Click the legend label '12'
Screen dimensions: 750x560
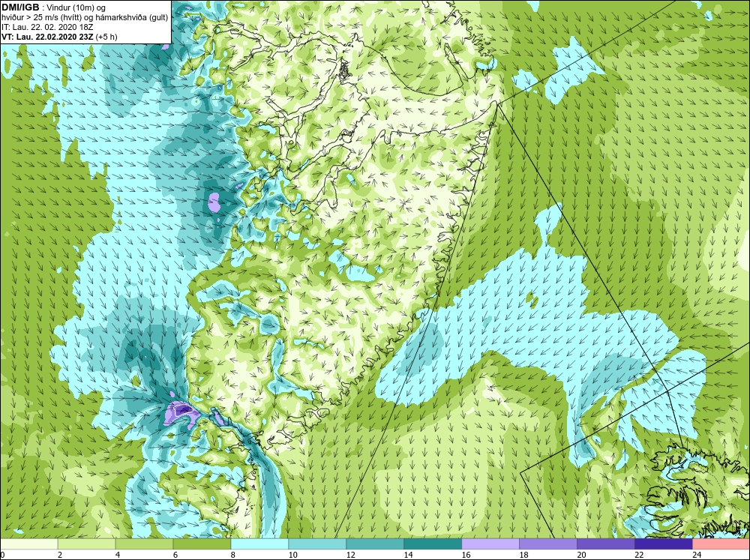[350, 555]
